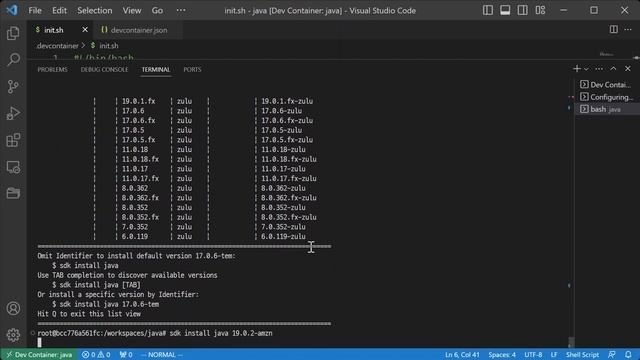This screenshot has width=640, height=360.
Task: Click the NORMAL vim mode indicator
Action: click(162, 354)
